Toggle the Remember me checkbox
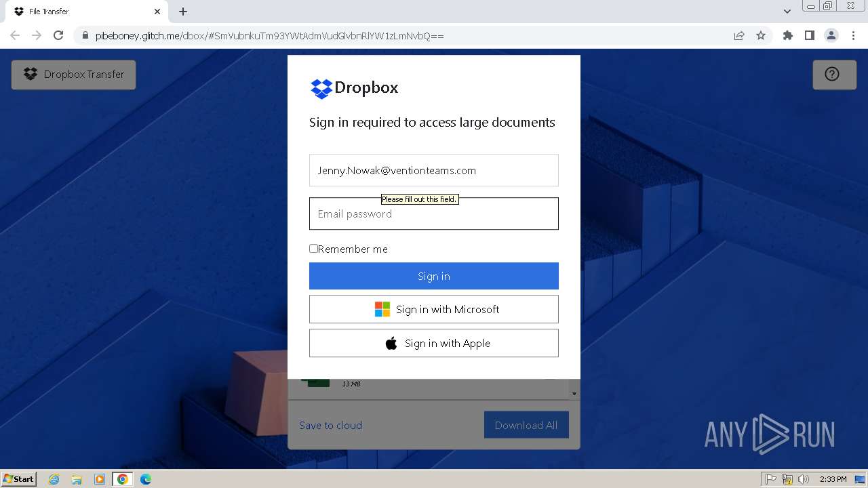This screenshot has width=868, height=488. click(313, 249)
